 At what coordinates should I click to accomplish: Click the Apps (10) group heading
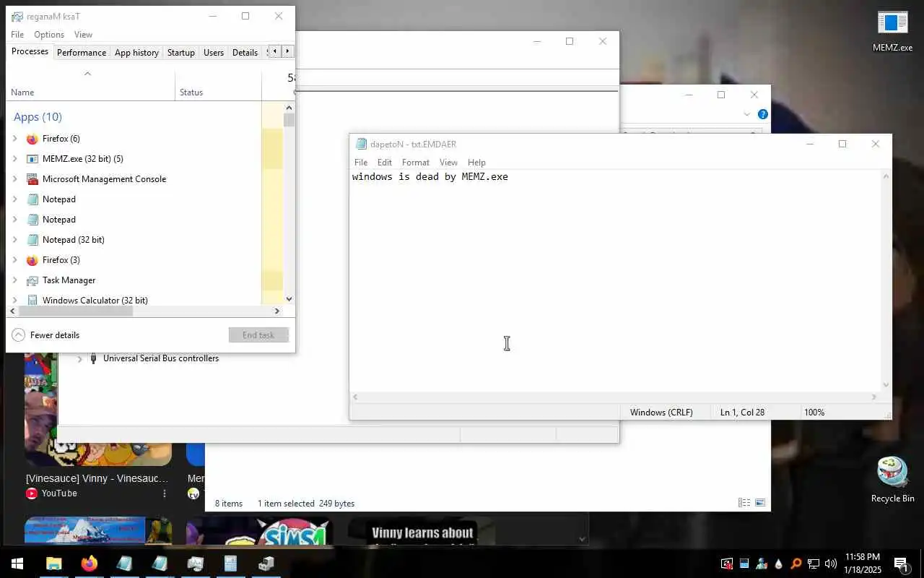(38, 117)
